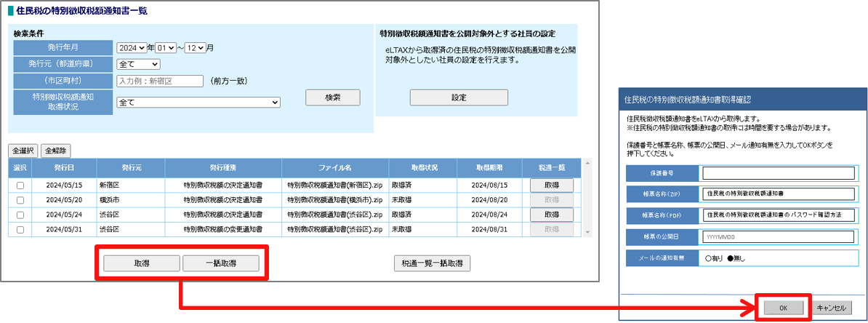Click the 帳票の公開日 date field
This screenshot has height=323, width=868.
pyautogui.click(x=777, y=236)
